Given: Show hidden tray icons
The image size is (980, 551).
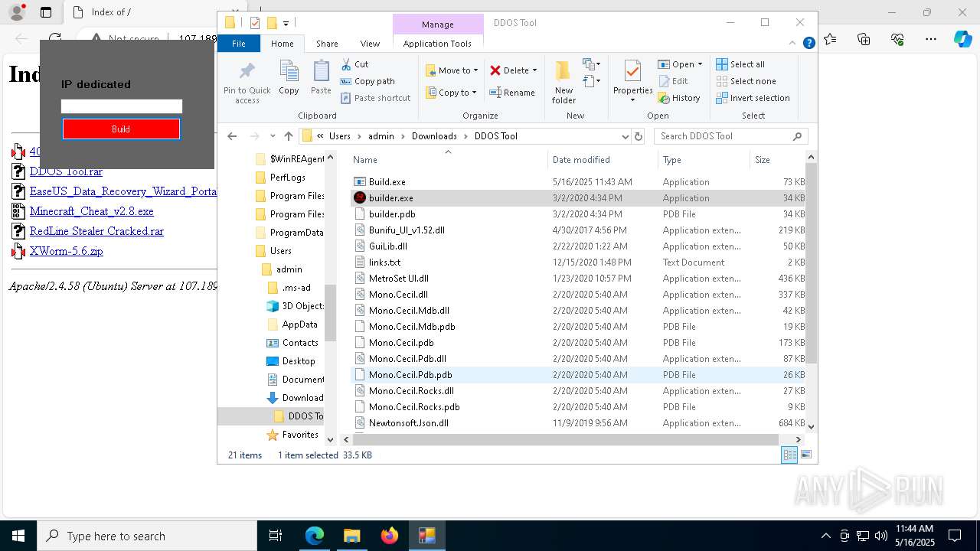Looking at the screenshot, I should click(x=825, y=536).
